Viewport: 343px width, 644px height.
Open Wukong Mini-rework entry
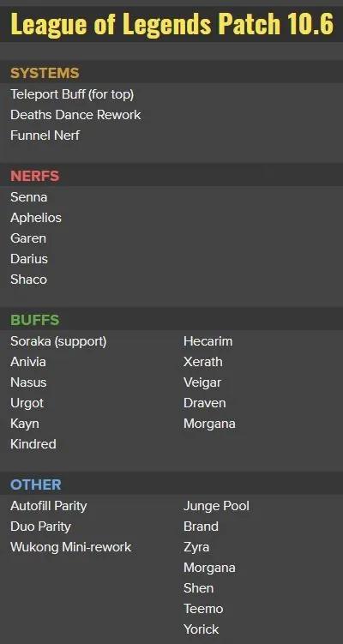(71, 547)
